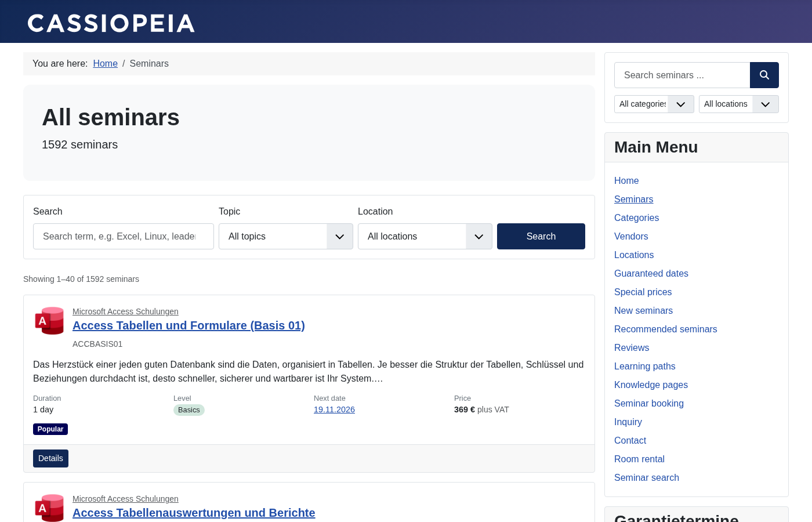Open Guaranteed dates menu item
The width and height of the screenshot is (812, 522).
click(x=651, y=274)
